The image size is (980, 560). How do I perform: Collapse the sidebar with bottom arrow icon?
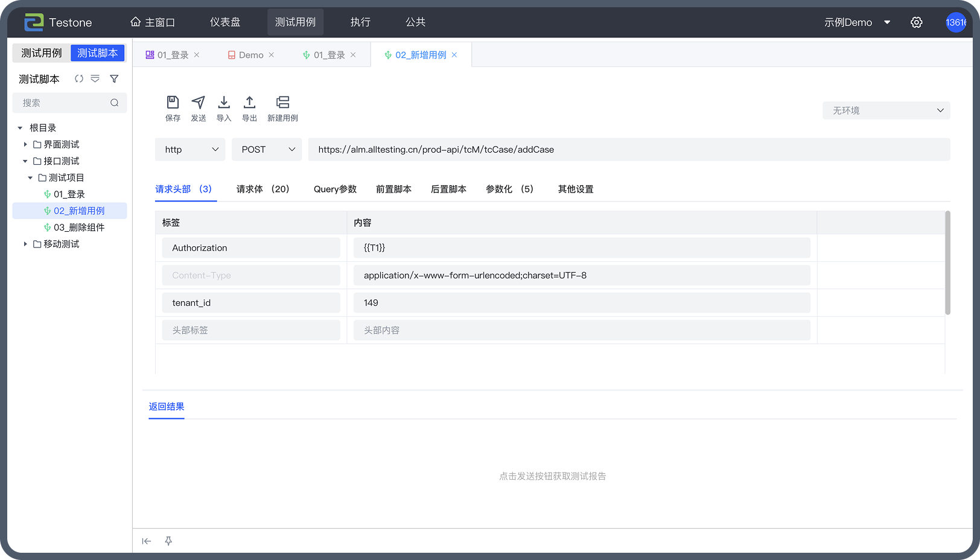147,541
